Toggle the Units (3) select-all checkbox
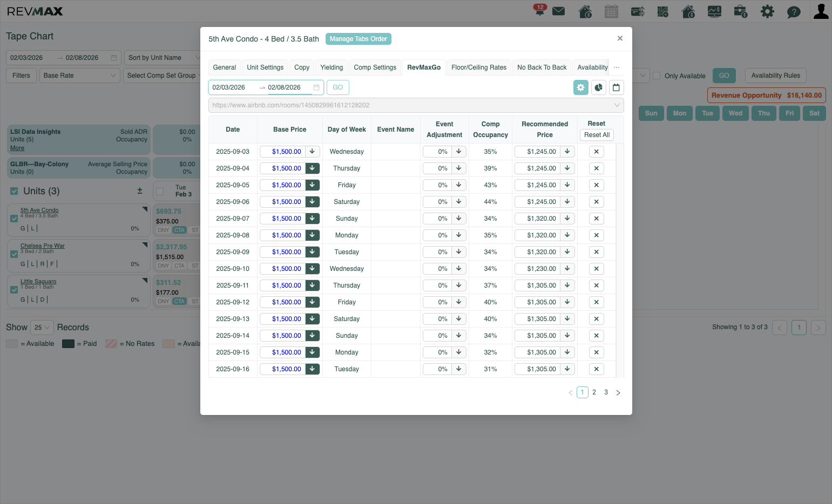The height and width of the screenshot is (504, 832). pyautogui.click(x=15, y=191)
